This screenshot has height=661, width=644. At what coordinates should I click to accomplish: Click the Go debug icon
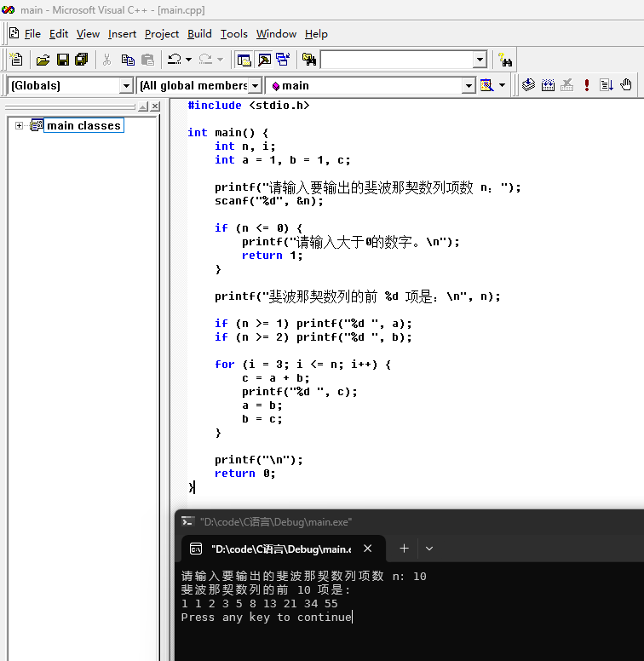[606, 85]
